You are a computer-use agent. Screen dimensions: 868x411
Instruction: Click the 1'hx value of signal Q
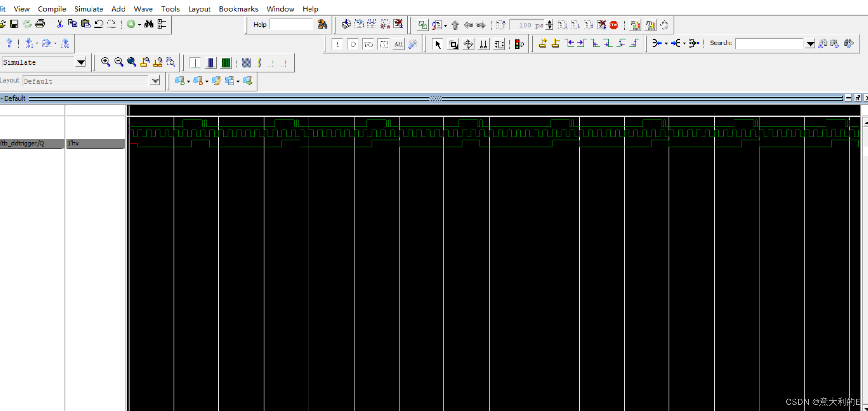(x=95, y=143)
